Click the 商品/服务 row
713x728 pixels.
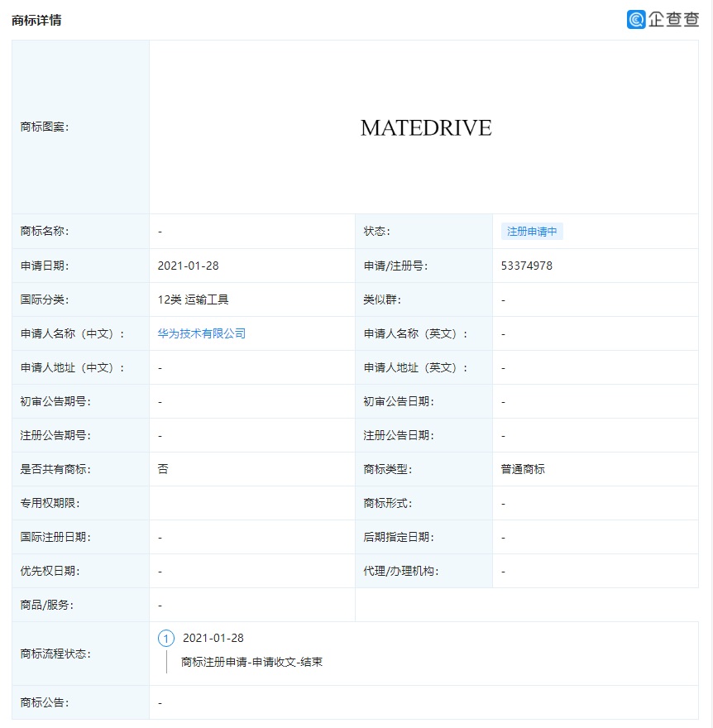(46, 605)
